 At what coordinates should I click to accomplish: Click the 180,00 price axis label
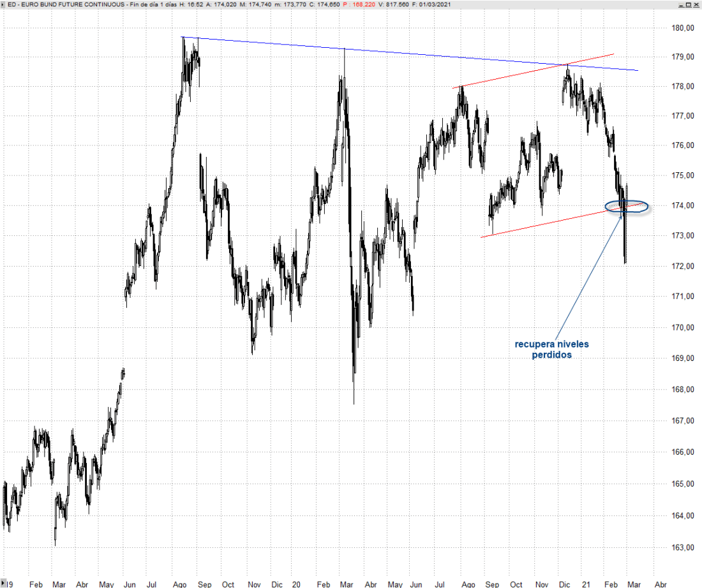click(683, 28)
